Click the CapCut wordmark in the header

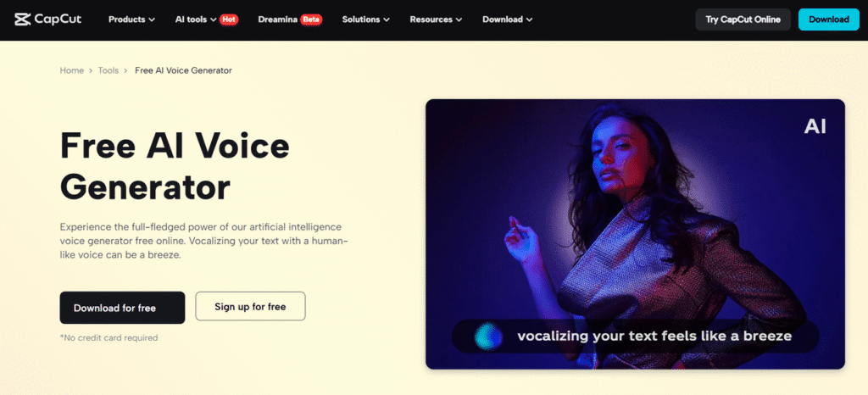[x=58, y=19]
